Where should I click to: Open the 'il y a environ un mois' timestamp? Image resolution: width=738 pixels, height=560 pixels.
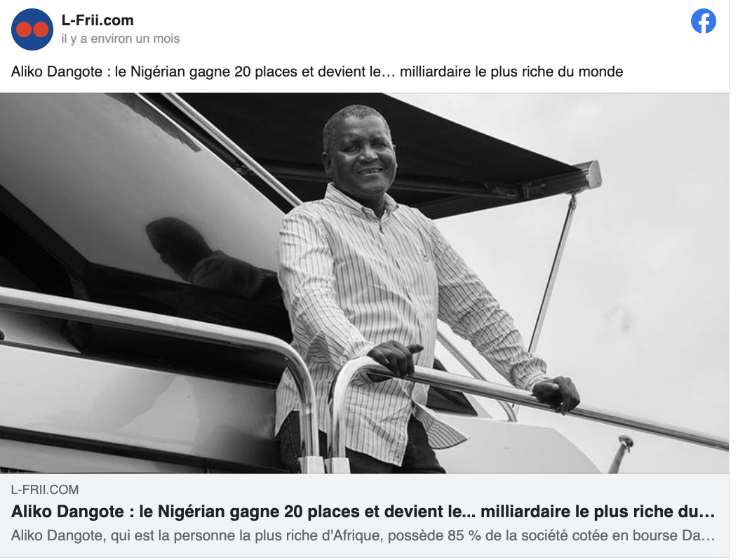121,39
